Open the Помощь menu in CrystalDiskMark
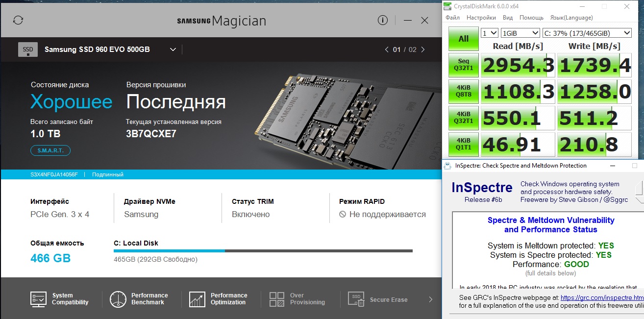Viewport: 644px width, 319px height. click(531, 18)
